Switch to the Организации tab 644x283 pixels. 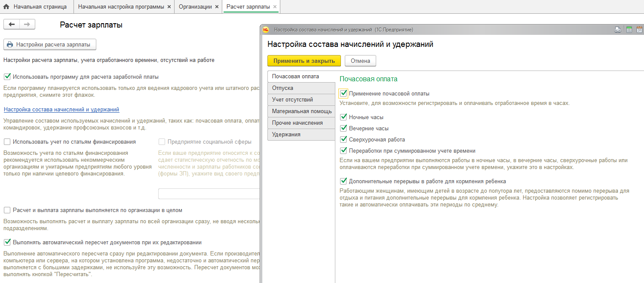(x=195, y=7)
